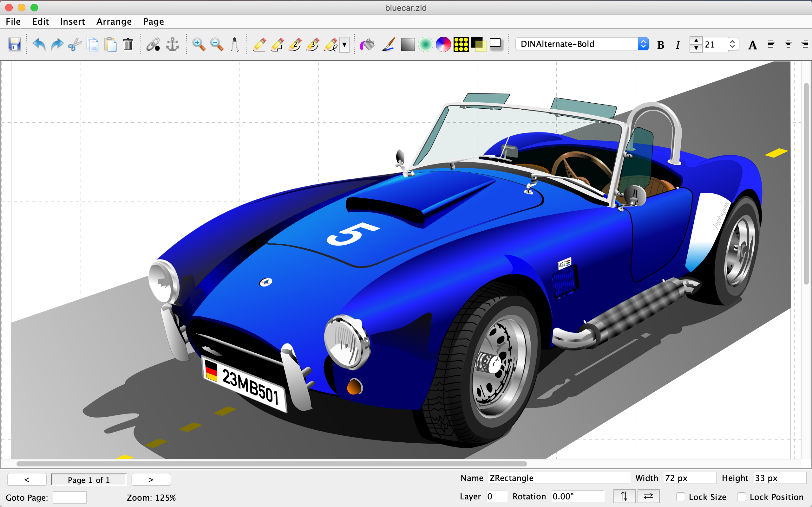
Task: Enable the Lock Position checkbox
Action: [742, 497]
